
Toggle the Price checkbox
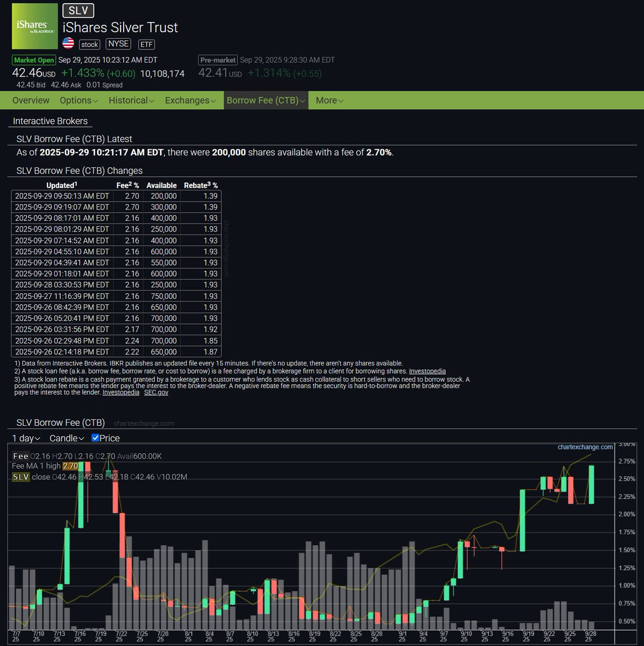pyautogui.click(x=95, y=438)
